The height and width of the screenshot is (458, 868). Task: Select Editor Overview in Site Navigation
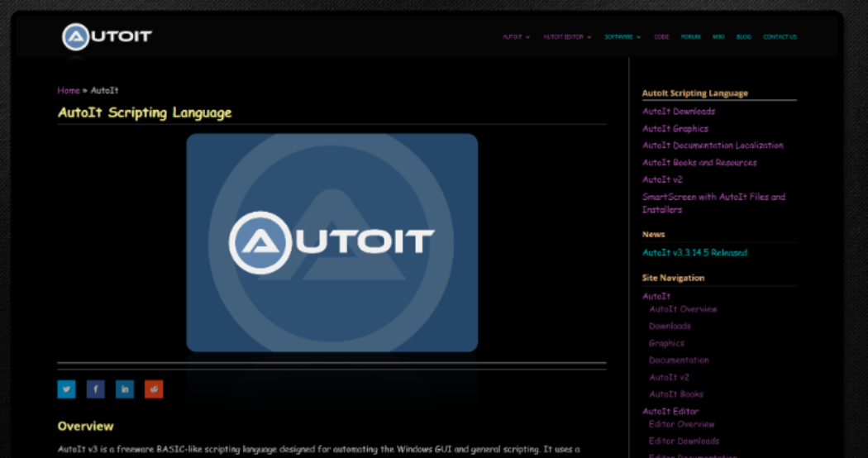(682, 424)
